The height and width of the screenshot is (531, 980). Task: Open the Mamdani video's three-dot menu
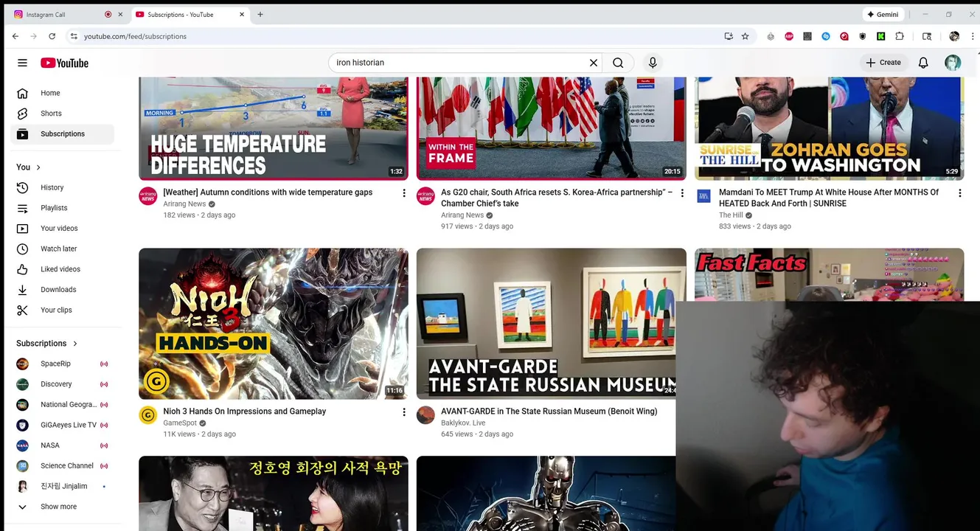(959, 193)
